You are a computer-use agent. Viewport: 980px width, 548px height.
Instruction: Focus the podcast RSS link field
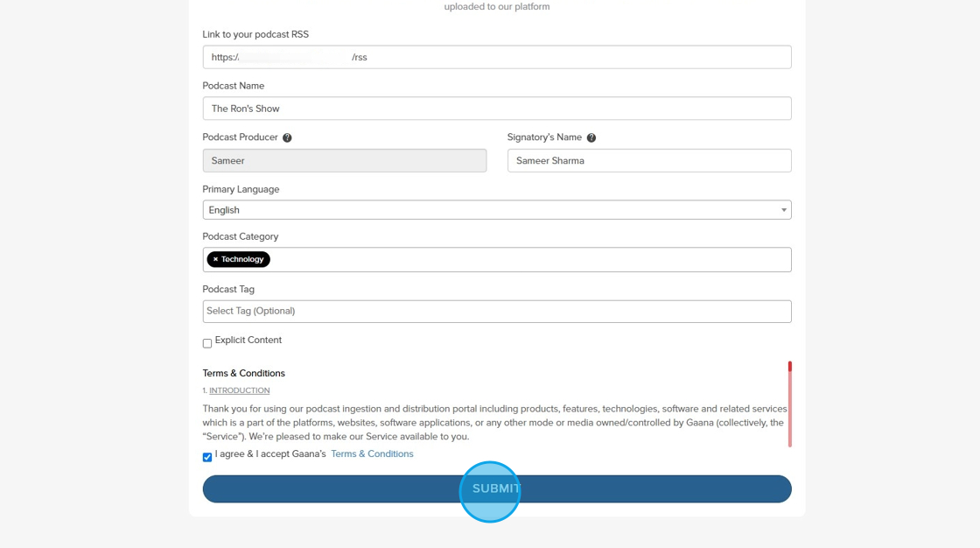pos(497,57)
